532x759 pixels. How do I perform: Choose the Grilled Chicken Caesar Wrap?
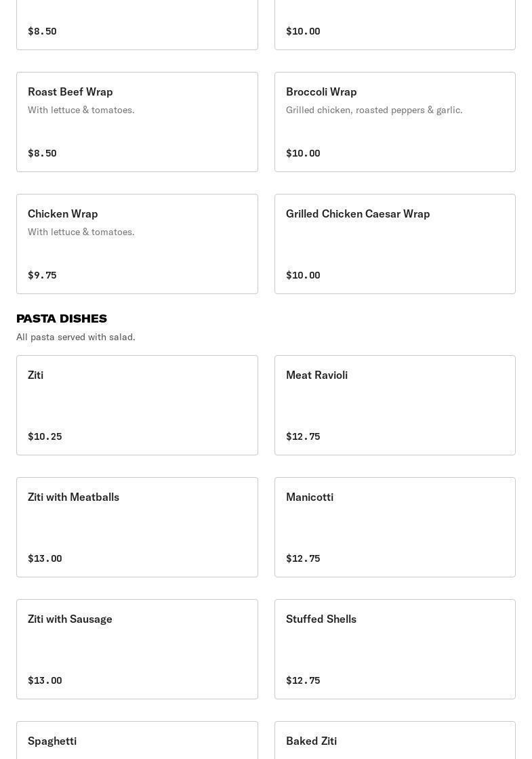[x=394, y=244]
